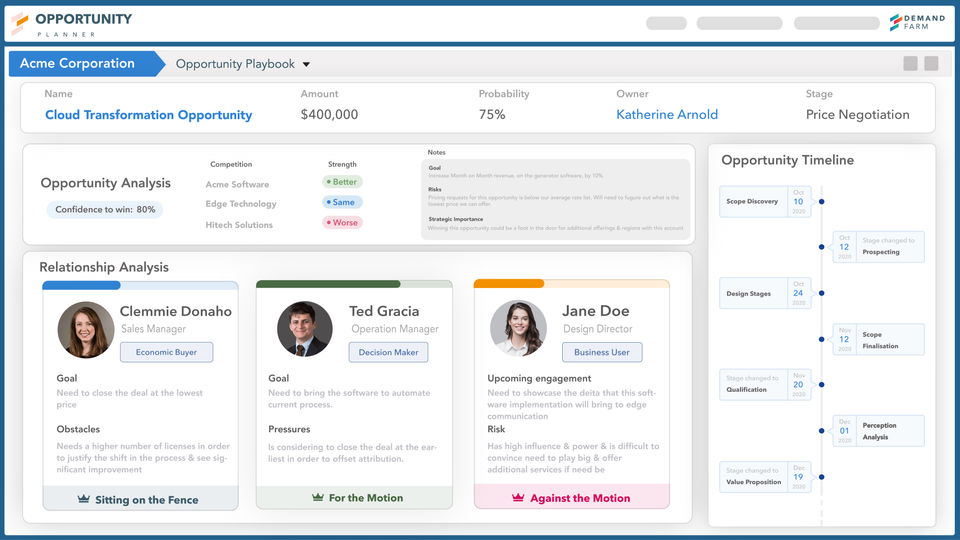
Task: Click the Relationship Analysis heading
Action: (104, 268)
